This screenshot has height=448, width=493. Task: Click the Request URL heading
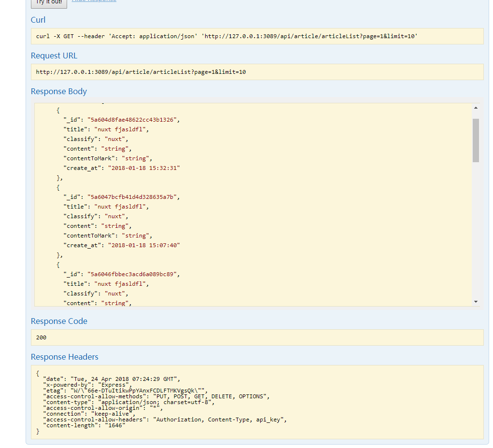(x=54, y=56)
